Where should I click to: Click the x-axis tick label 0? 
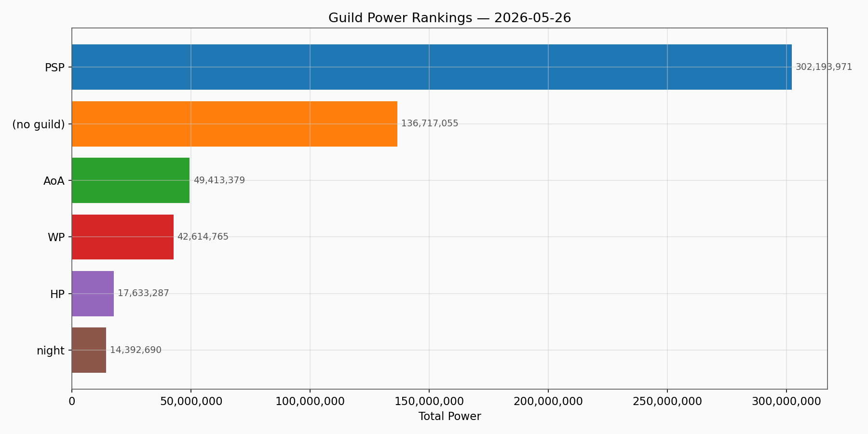tap(72, 401)
